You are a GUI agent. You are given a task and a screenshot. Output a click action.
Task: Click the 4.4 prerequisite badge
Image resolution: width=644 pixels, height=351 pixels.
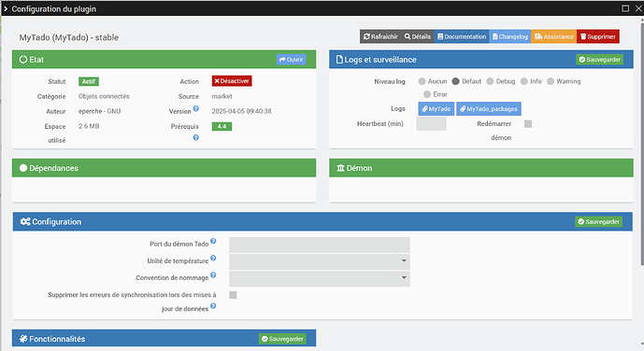[x=222, y=126]
